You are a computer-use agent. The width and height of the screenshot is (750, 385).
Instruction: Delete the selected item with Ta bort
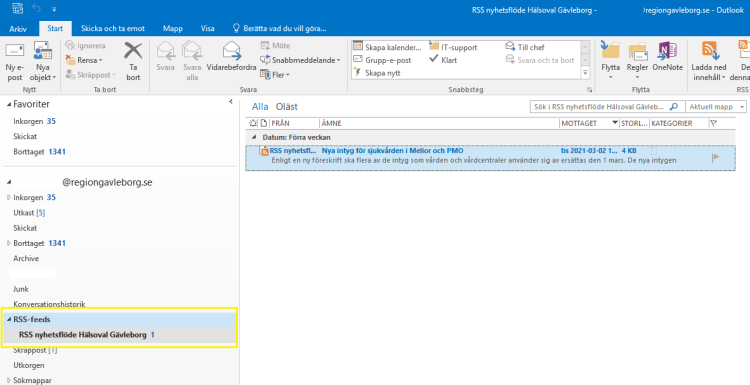click(x=133, y=61)
